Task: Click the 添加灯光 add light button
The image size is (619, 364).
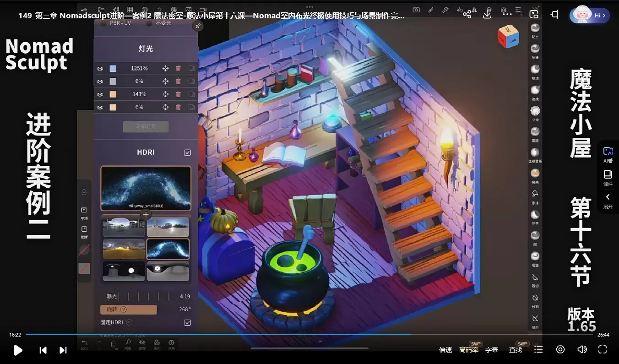Action: (x=146, y=127)
